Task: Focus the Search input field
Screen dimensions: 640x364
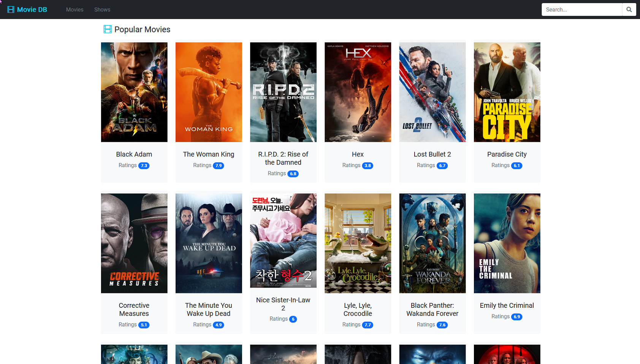Action: coord(582,9)
